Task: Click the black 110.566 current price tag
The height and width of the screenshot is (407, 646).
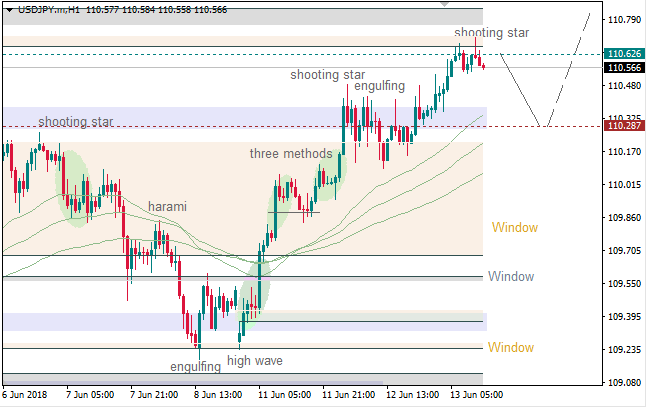Action: (x=623, y=68)
